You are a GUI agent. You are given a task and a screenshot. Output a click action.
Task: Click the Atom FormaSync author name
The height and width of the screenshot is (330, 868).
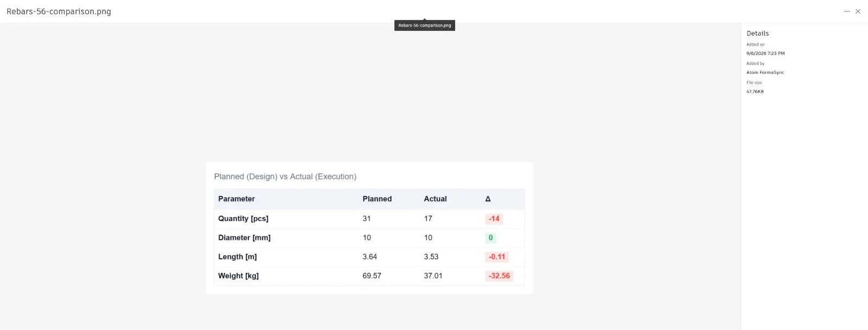pyautogui.click(x=765, y=72)
